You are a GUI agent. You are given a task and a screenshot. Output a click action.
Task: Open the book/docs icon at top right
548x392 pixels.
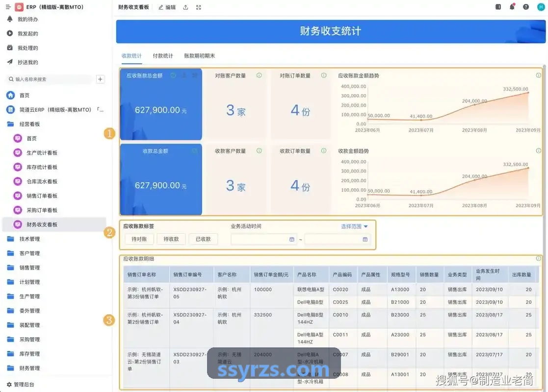point(498,7)
